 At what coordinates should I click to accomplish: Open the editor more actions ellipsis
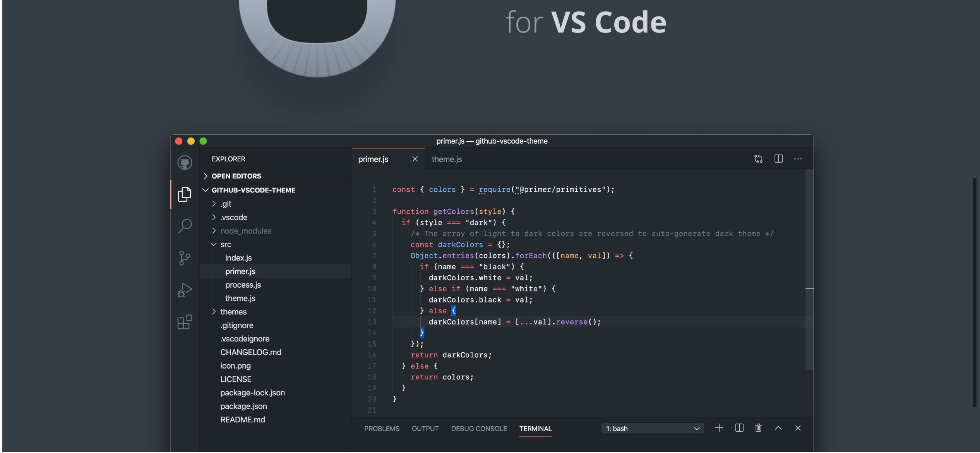coord(798,159)
